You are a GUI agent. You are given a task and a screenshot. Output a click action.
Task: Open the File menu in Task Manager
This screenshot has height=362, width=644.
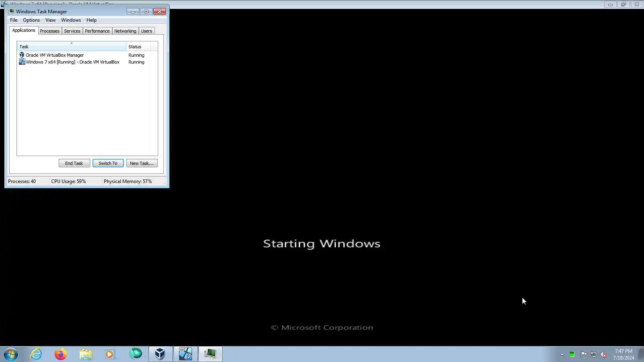click(x=14, y=20)
